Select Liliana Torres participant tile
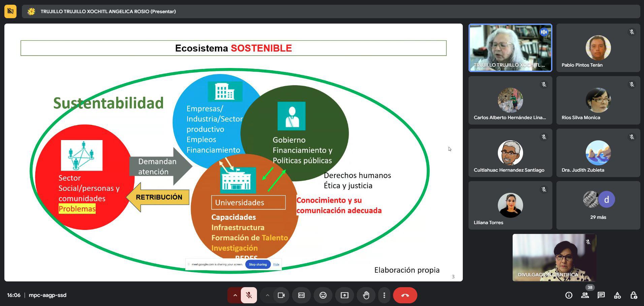The height and width of the screenshot is (306, 644). pyautogui.click(x=510, y=205)
